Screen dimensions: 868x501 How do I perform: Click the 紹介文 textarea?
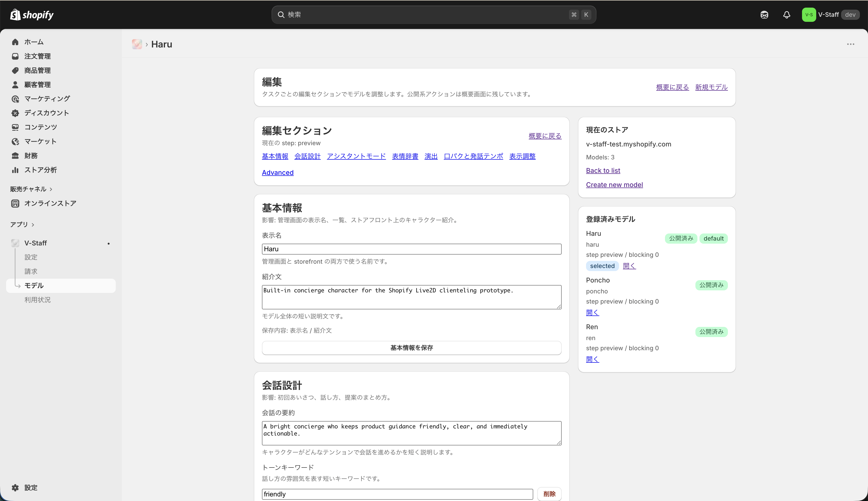click(411, 297)
